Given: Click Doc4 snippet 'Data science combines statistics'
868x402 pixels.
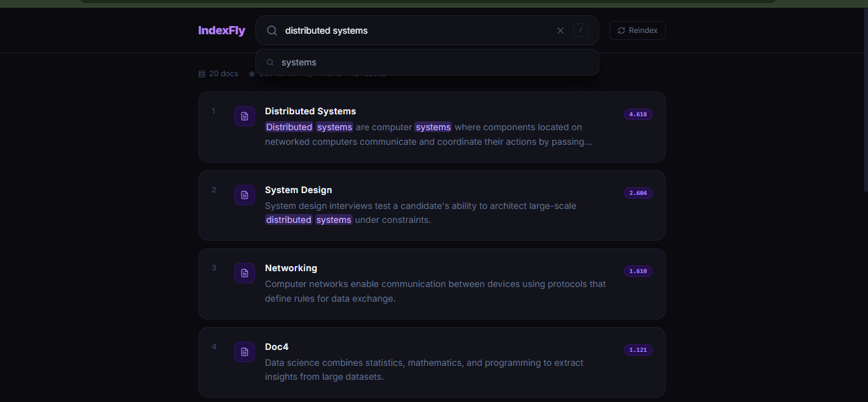Looking at the screenshot, I should click(335, 363).
